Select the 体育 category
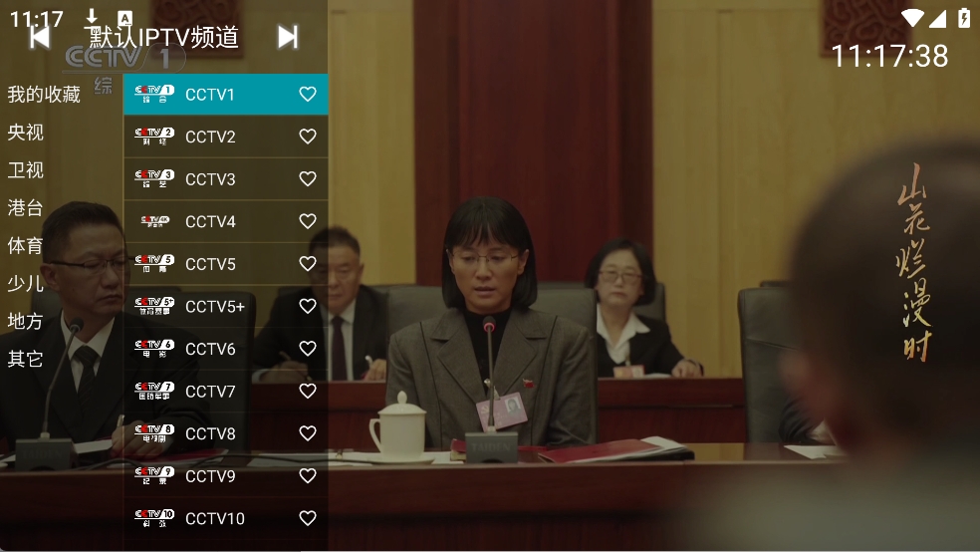The image size is (980, 552). tap(26, 246)
